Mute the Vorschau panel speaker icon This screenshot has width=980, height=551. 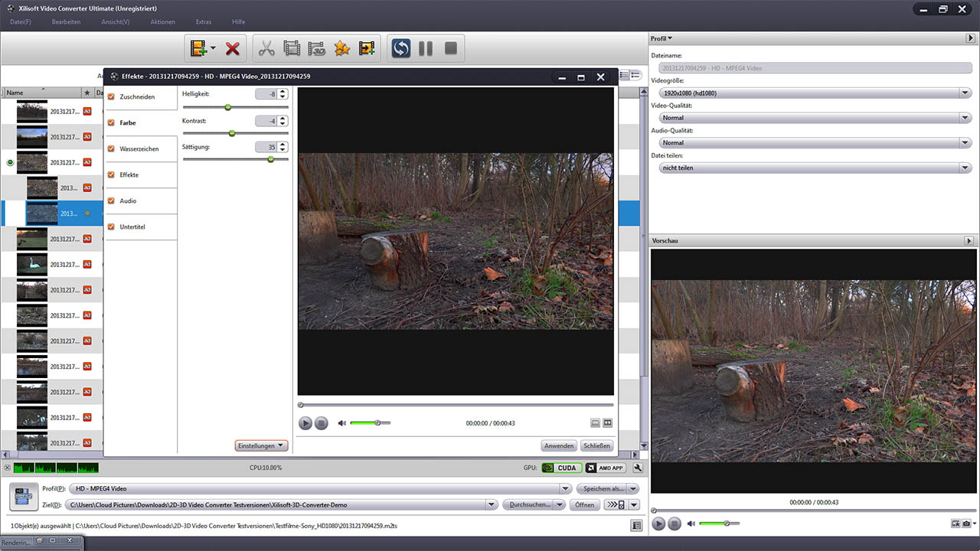[691, 523]
